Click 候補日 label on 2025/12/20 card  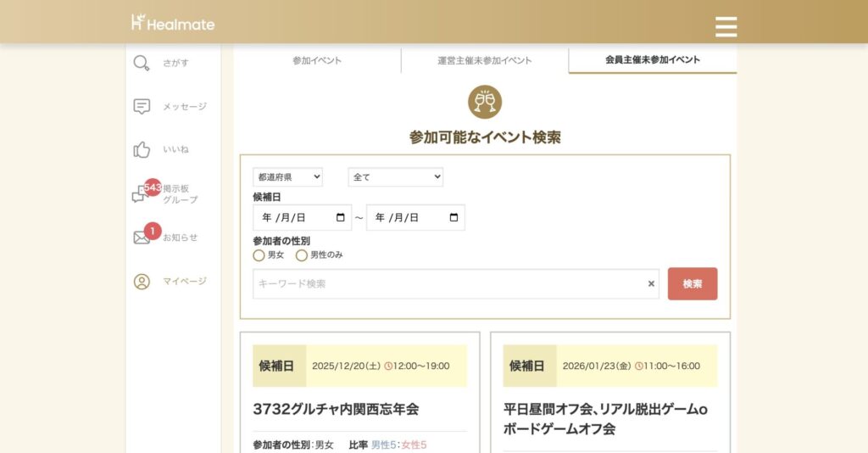click(276, 366)
